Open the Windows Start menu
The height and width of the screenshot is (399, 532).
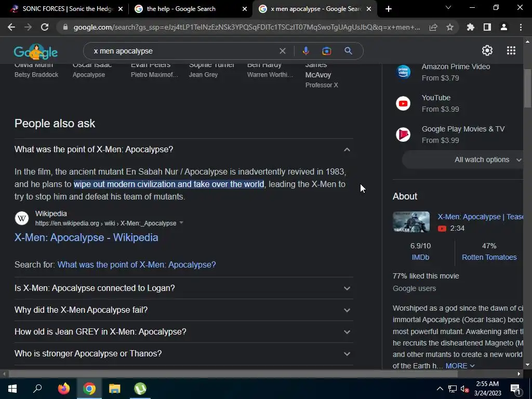pyautogui.click(x=12, y=389)
